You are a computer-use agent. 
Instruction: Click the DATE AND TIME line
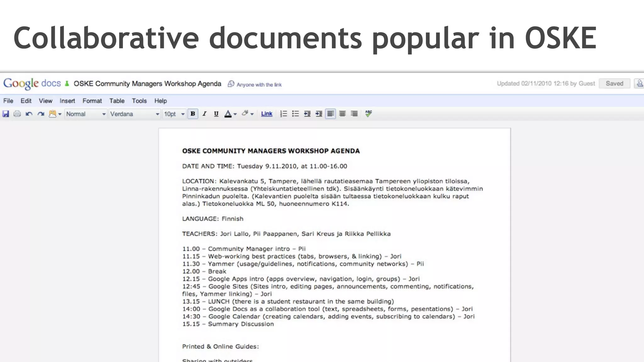pyautogui.click(x=264, y=166)
